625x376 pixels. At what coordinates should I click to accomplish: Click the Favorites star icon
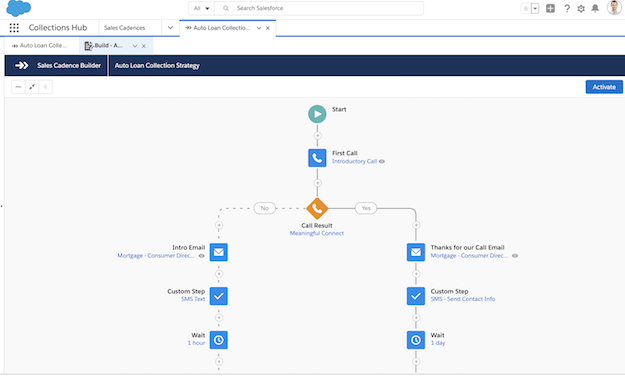click(x=526, y=8)
